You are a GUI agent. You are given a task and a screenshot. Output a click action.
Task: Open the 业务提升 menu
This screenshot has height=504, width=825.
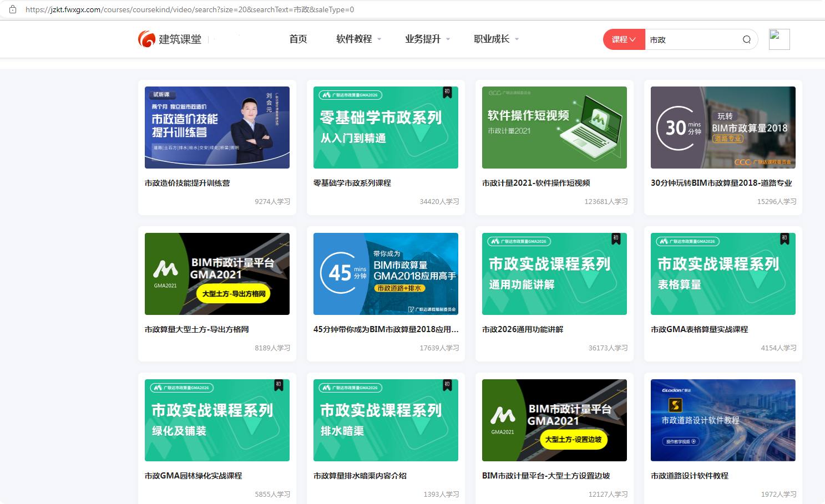click(423, 39)
